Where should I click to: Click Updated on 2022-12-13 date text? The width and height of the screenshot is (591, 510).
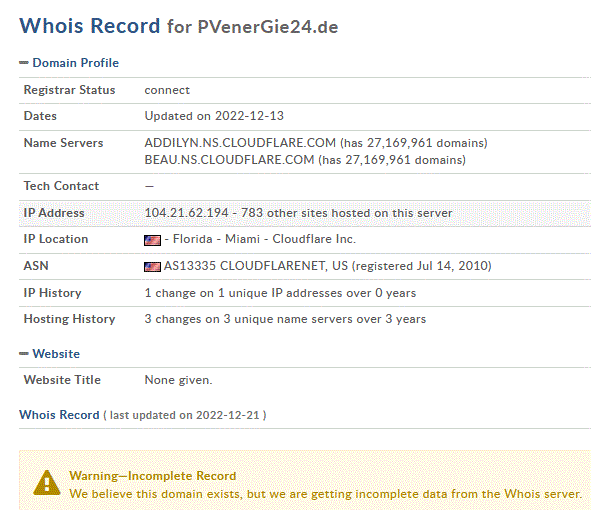(214, 116)
